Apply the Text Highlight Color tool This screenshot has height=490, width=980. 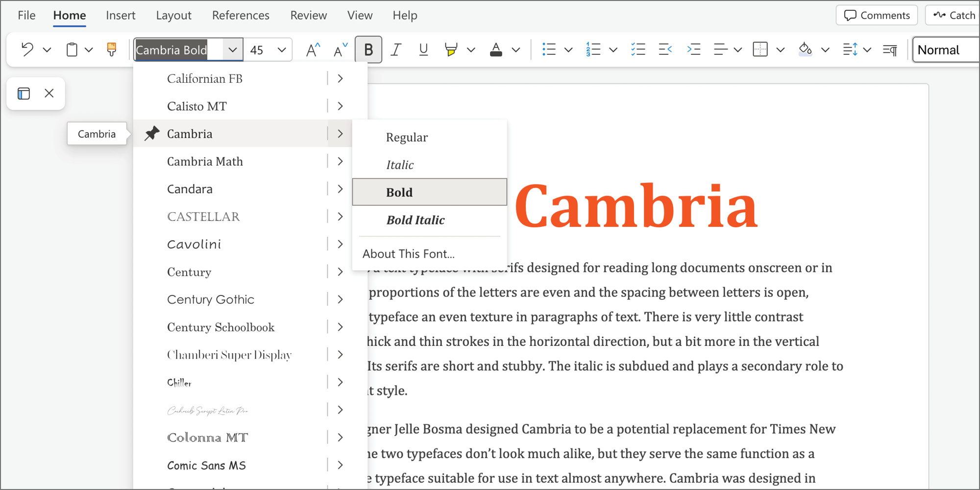point(451,49)
